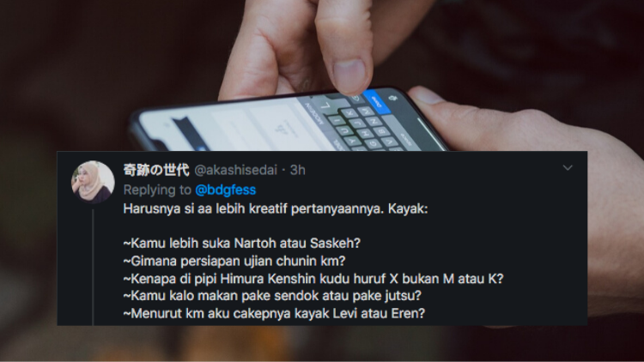Open the @akashisedai handle
Screen dimensions: 644x362
tap(236, 170)
